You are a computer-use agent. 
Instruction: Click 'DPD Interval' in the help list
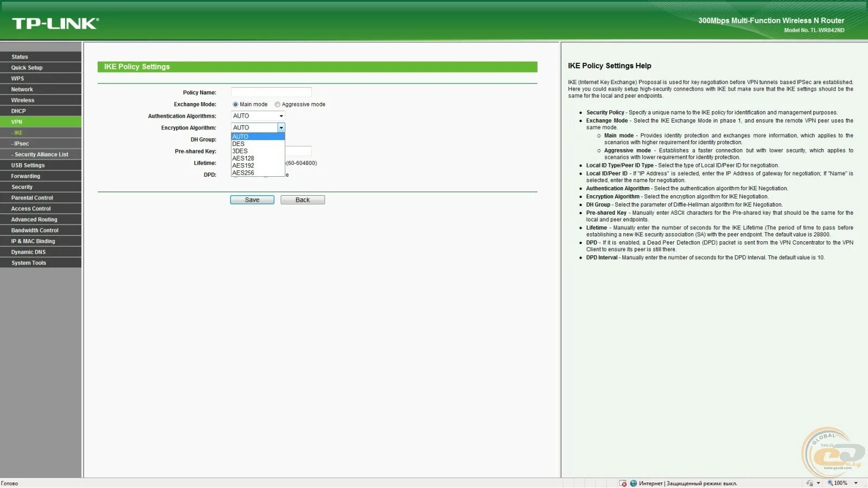pyautogui.click(x=602, y=258)
